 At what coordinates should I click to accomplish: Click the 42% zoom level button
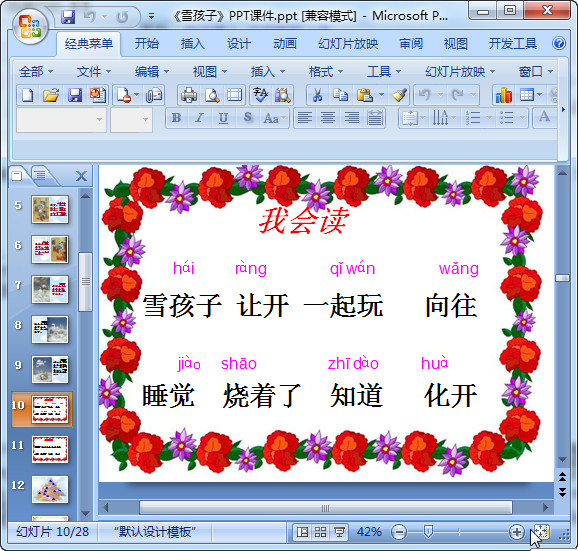coord(369,532)
